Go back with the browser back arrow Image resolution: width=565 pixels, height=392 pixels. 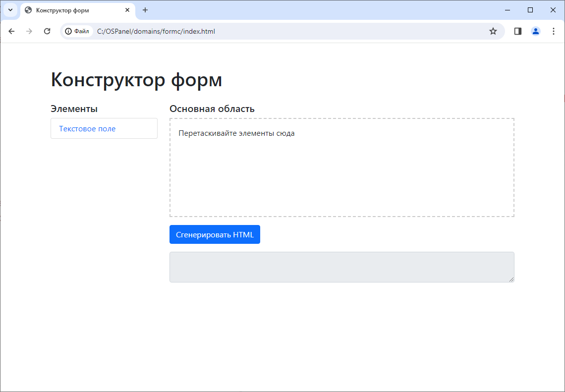click(x=11, y=31)
